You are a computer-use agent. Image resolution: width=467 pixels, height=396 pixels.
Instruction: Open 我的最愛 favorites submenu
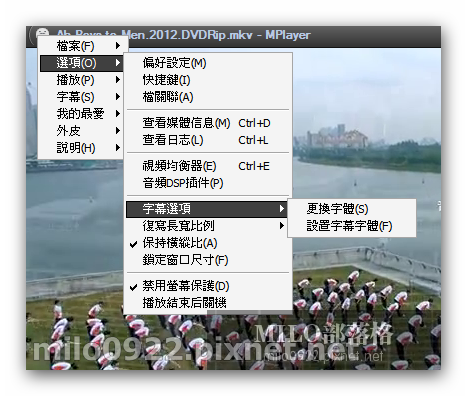click(x=81, y=114)
